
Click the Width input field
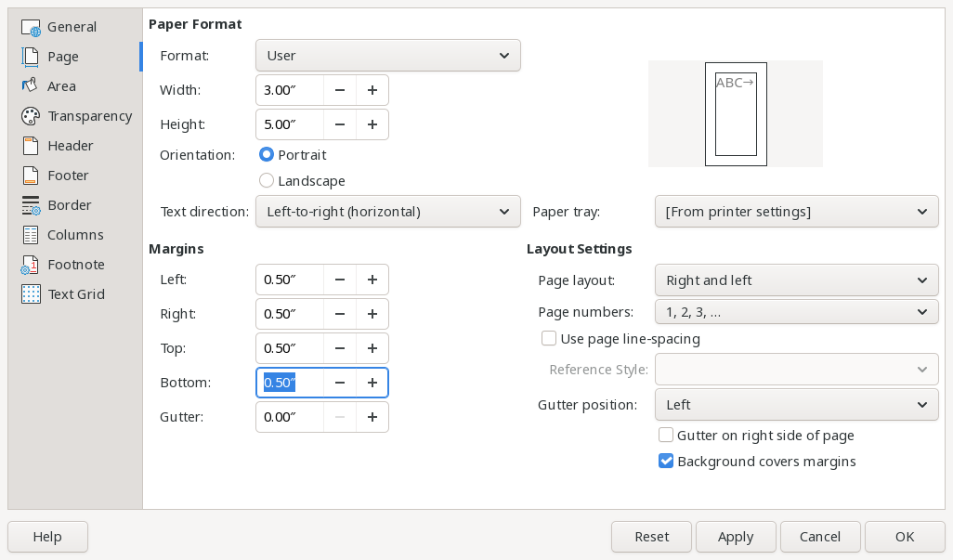coord(290,90)
